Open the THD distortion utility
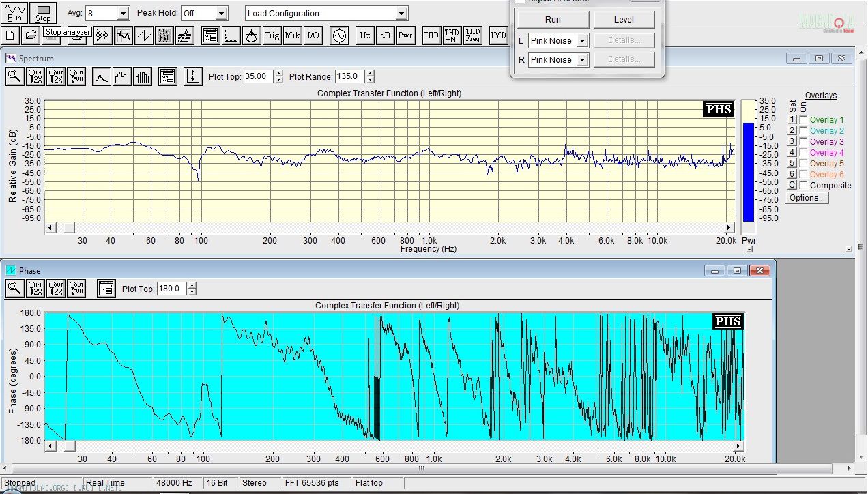Image resolution: width=868 pixels, height=494 pixels. [431, 35]
